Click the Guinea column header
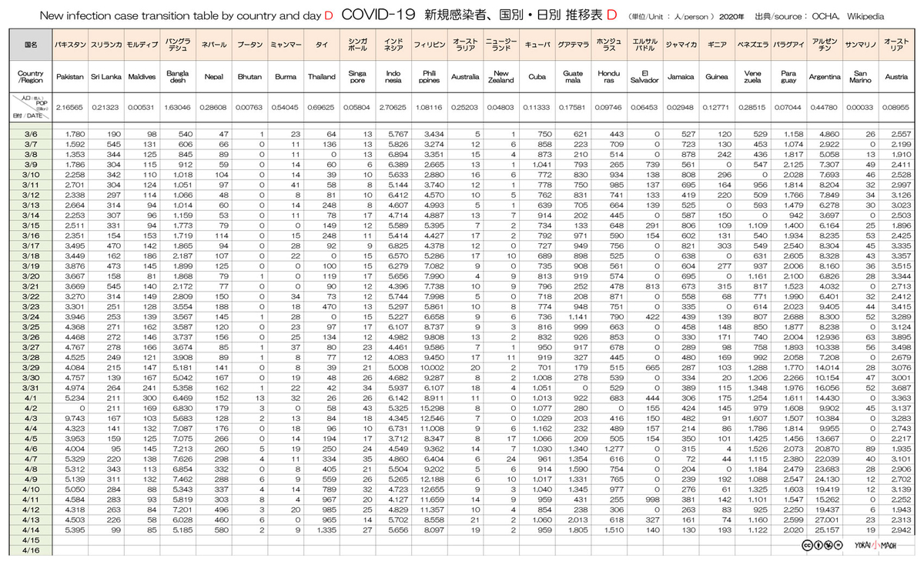The width and height of the screenshot is (924, 561). coord(716,77)
